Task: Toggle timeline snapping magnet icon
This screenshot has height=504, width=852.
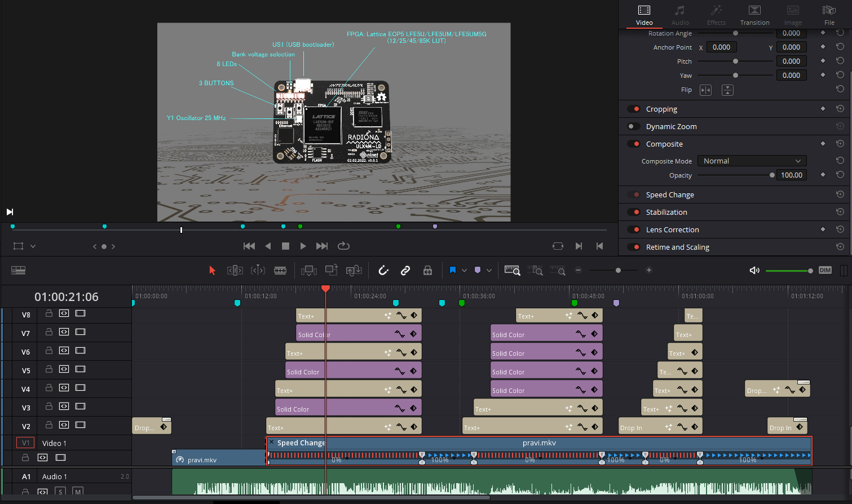Action: [x=383, y=271]
